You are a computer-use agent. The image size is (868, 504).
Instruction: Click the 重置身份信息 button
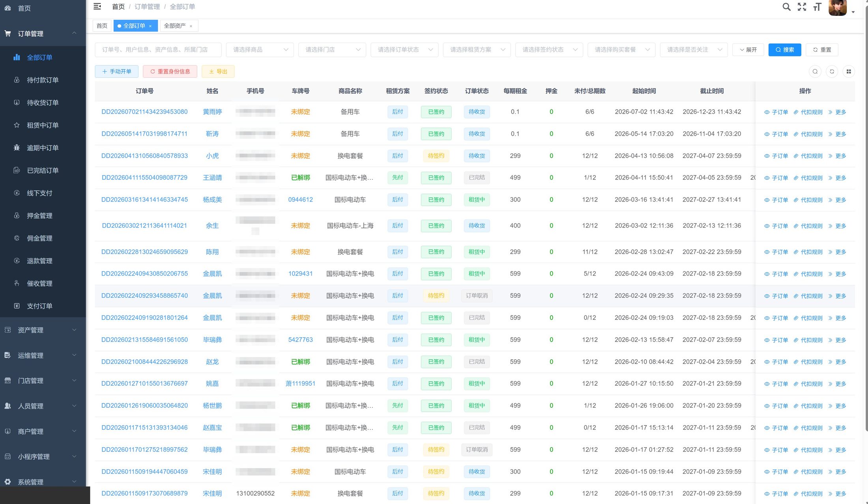pos(170,71)
